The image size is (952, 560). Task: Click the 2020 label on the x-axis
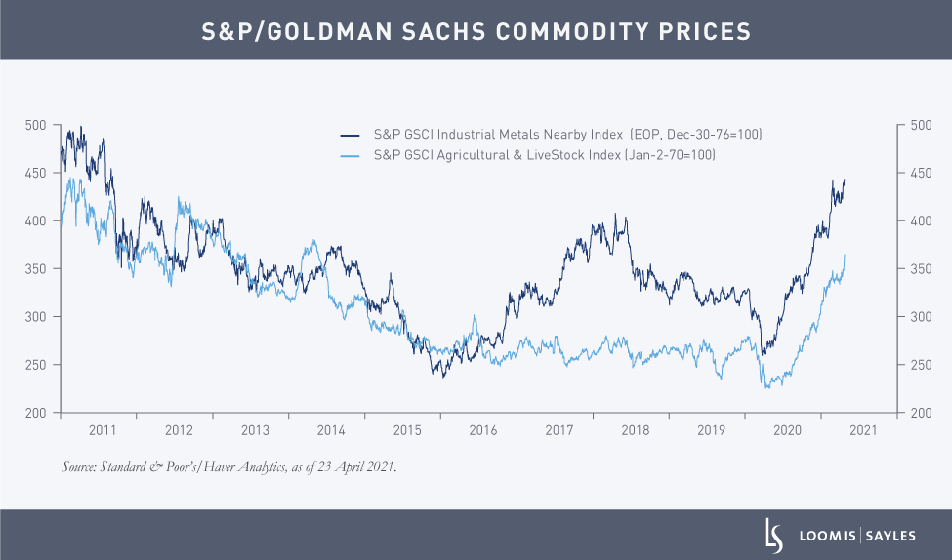(x=788, y=430)
